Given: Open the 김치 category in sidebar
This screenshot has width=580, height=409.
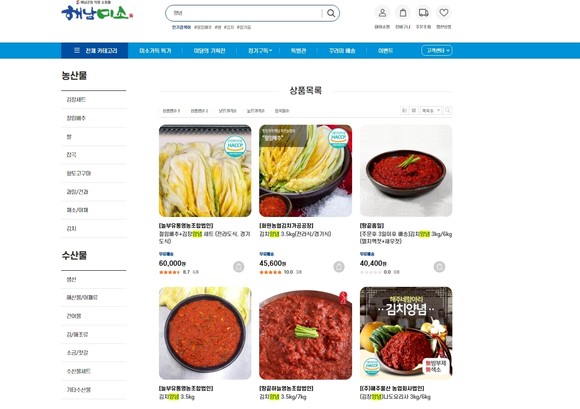Looking at the screenshot, I should (x=71, y=229).
